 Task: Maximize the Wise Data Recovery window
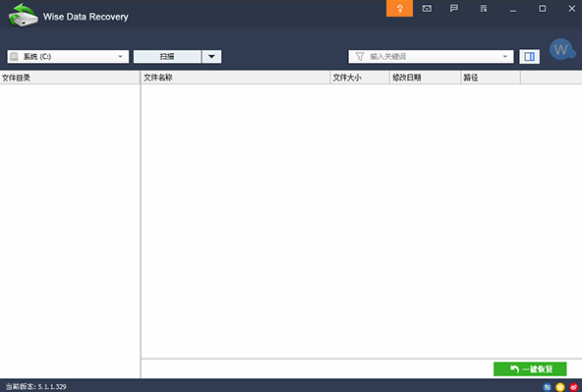click(543, 8)
